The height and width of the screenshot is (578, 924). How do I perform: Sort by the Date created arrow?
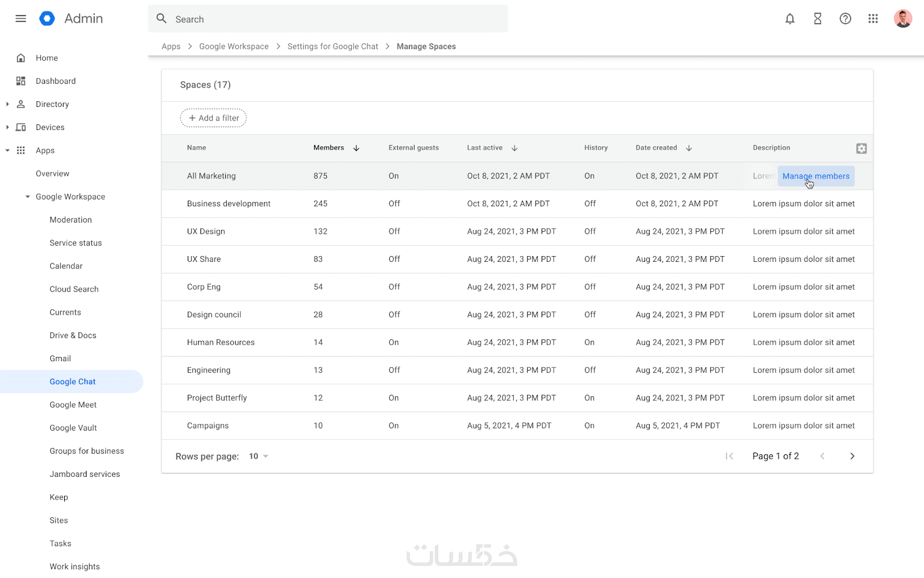point(689,148)
